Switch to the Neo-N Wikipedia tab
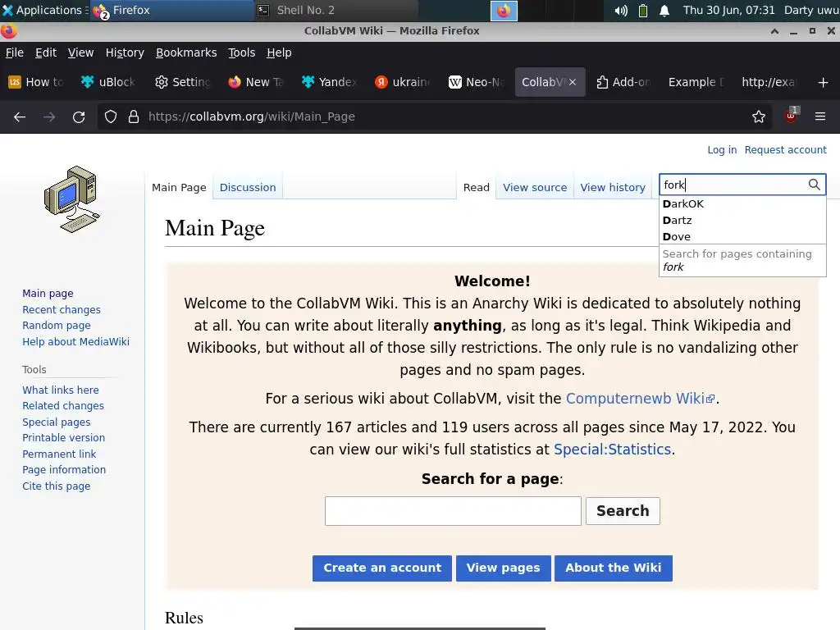The image size is (840, 630). 476,82
